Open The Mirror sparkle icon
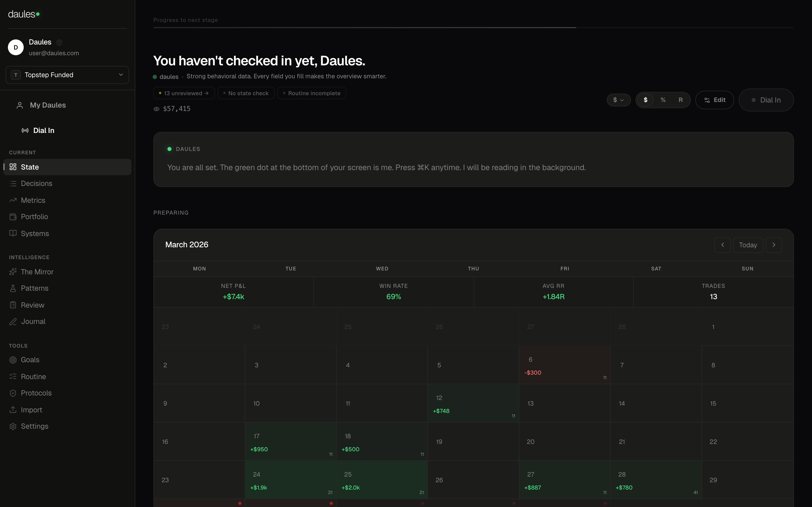 (x=13, y=272)
